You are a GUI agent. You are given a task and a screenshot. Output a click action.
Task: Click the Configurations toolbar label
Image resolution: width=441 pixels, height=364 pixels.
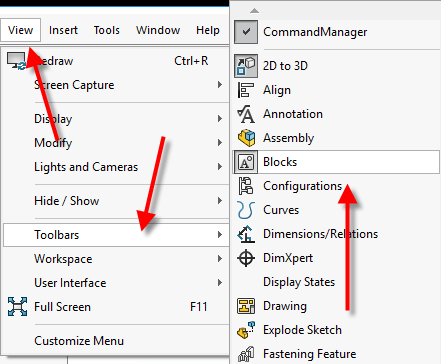click(x=303, y=186)
